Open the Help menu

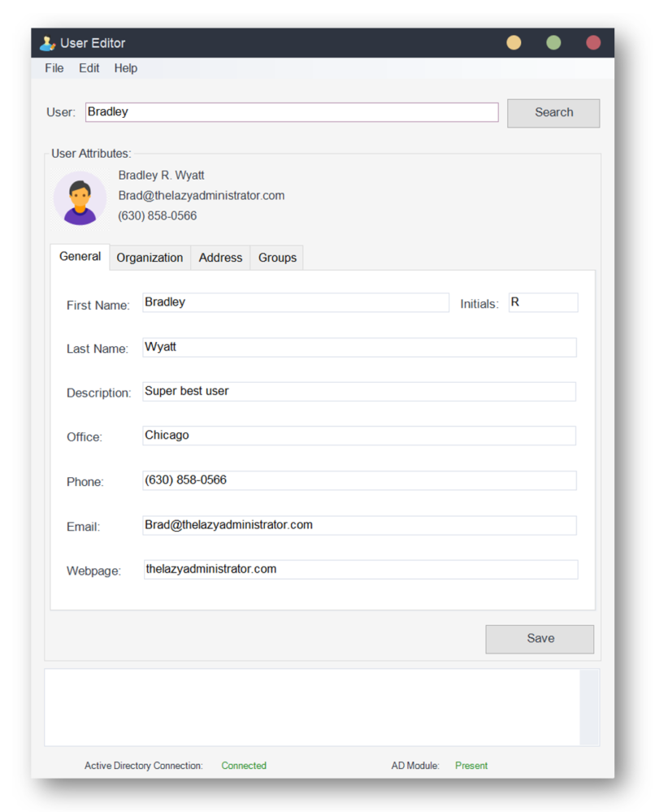[x=126, y=68]
